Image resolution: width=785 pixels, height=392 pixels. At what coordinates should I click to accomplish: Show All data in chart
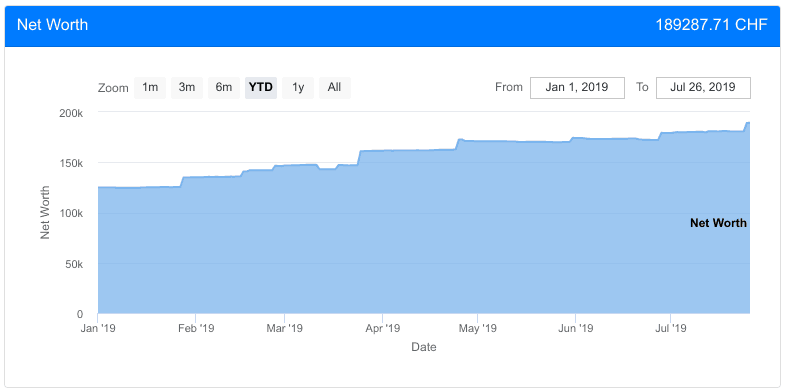click(334, 88)
